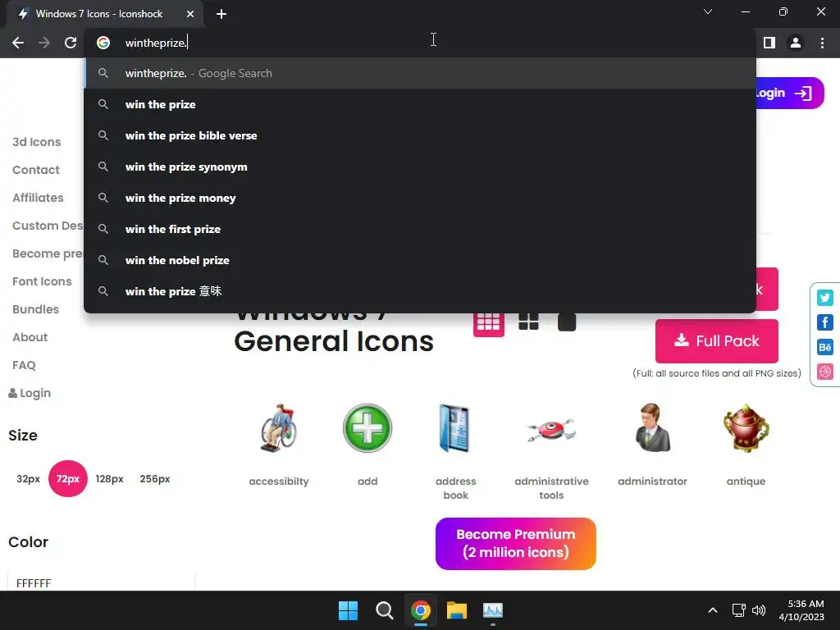Close the Windows 7 Icons tab
This screenshot has width=840, height=630.
190,14
